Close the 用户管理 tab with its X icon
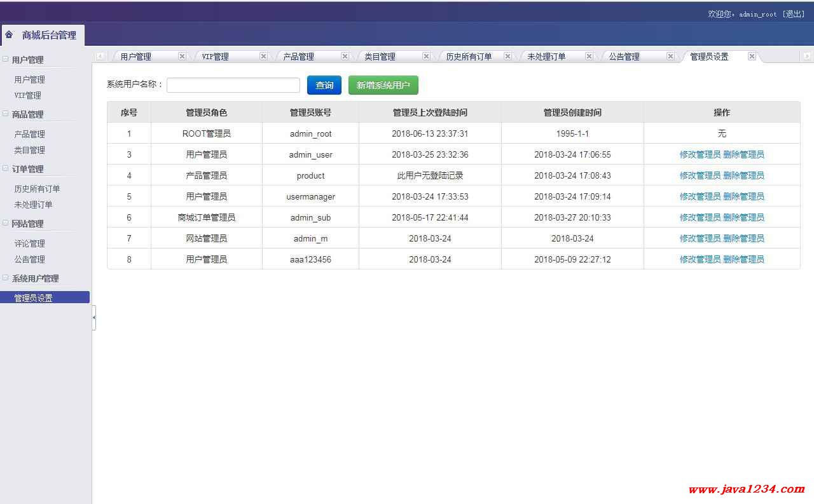 coord(182,57)
